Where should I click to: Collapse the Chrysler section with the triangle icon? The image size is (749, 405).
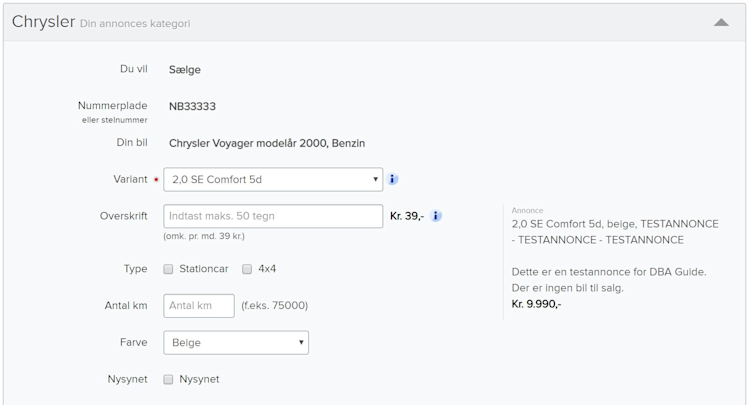(x=721, y=22)
